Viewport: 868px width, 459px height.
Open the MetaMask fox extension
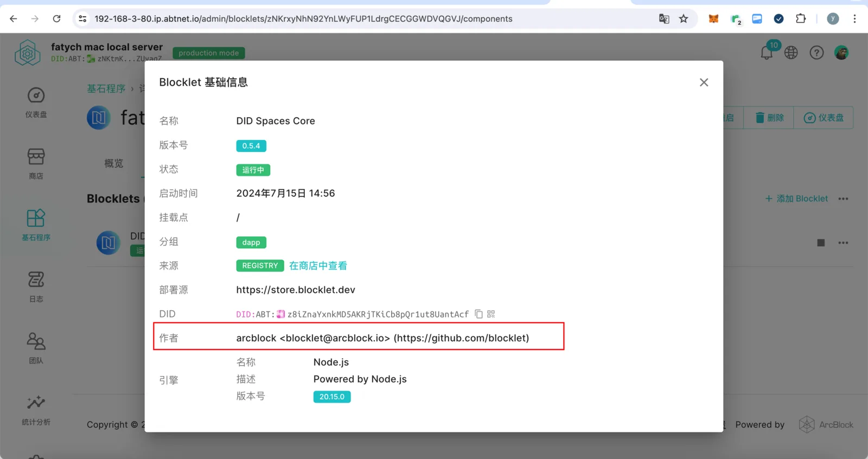point(713,19)
